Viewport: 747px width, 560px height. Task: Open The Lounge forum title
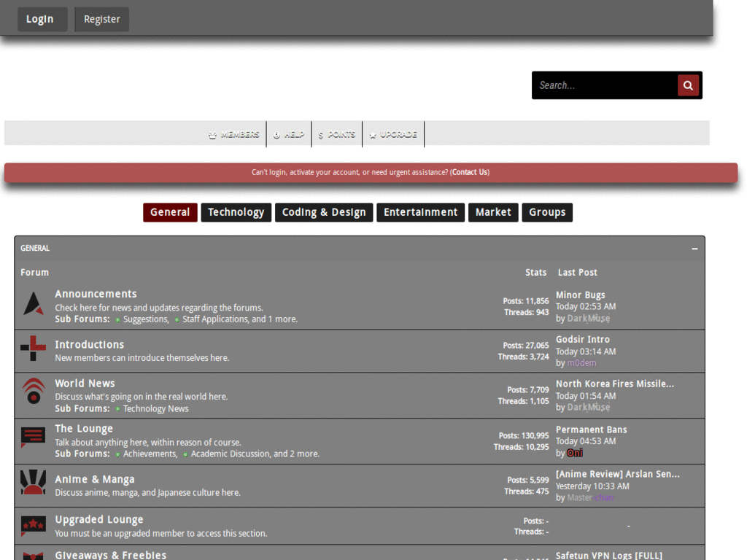pyautogui.click(x=84, y=429)
